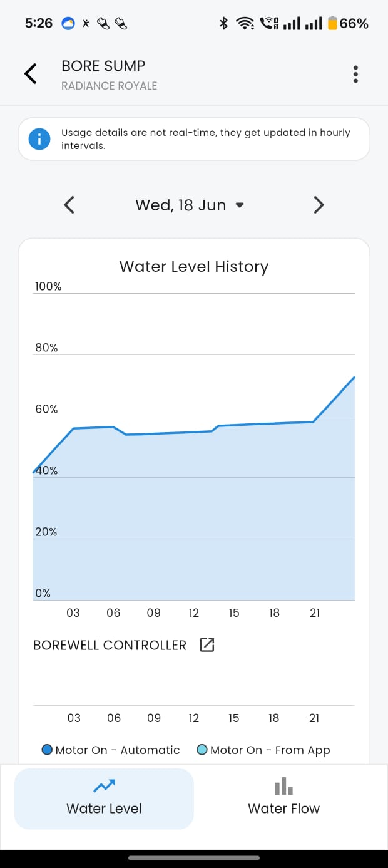Tap the blue info icon

point(39,139)
